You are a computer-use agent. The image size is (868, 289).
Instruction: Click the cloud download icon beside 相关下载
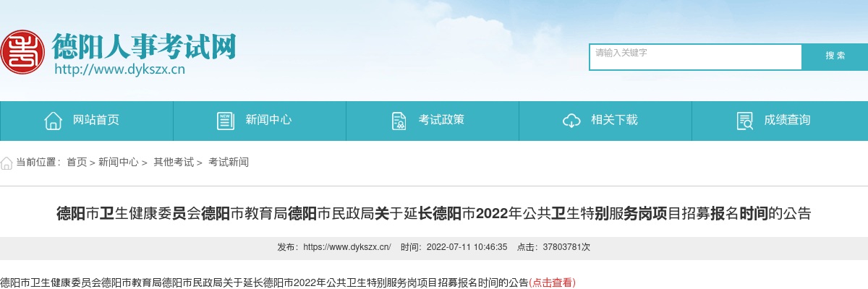click(x=571, y=121)
